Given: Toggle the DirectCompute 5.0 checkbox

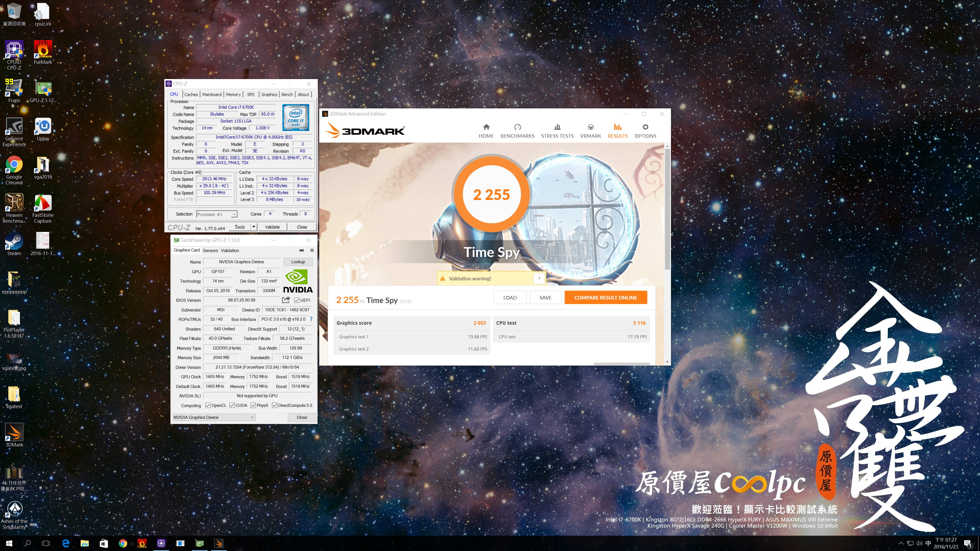Looking at the screenshot, I should (274, 405).
